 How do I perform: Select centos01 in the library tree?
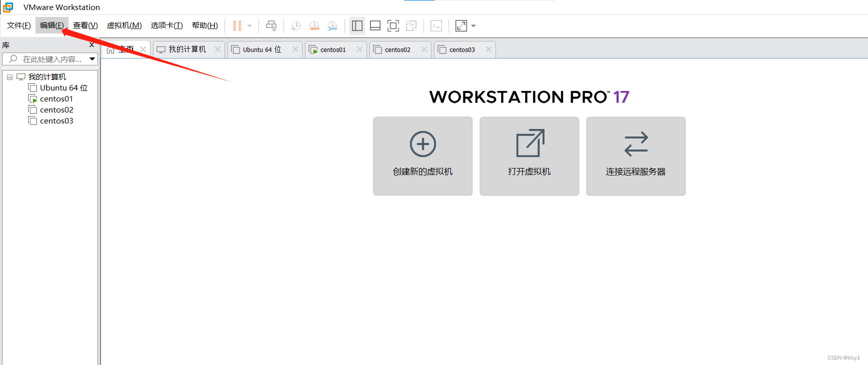click(56, 99)
